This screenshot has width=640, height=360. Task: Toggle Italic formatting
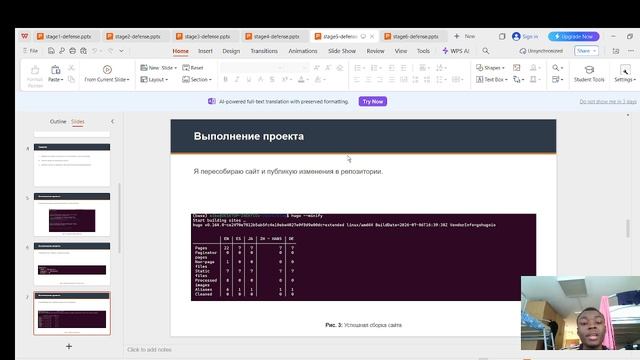pyautogui.click(x=237, y=80)
